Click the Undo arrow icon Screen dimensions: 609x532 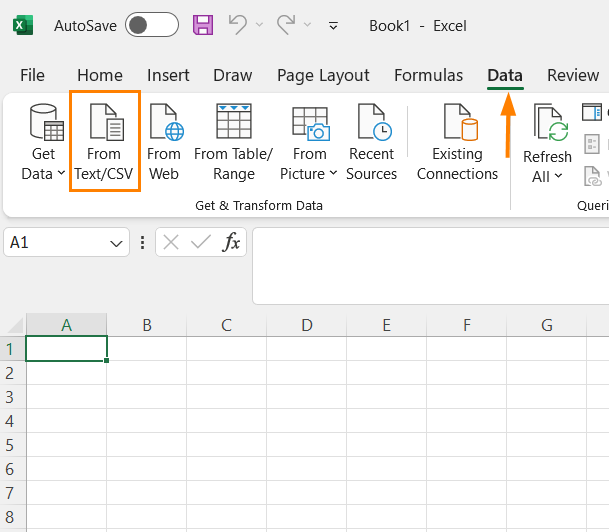(x=237, y=25)
